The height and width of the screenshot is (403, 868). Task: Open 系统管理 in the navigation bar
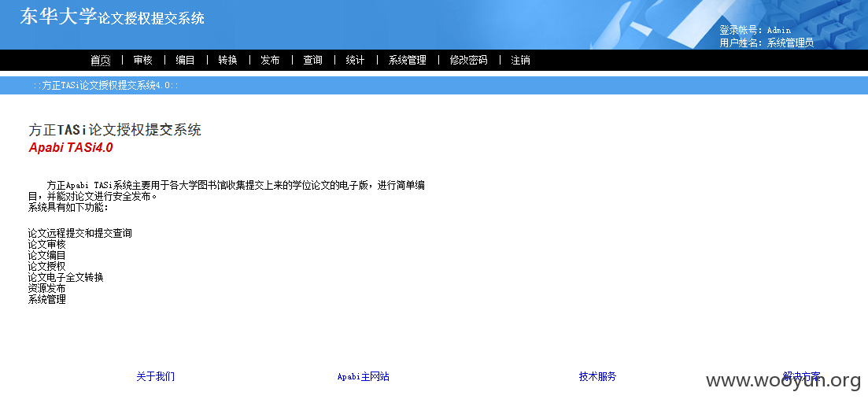[x=408, y=61]
